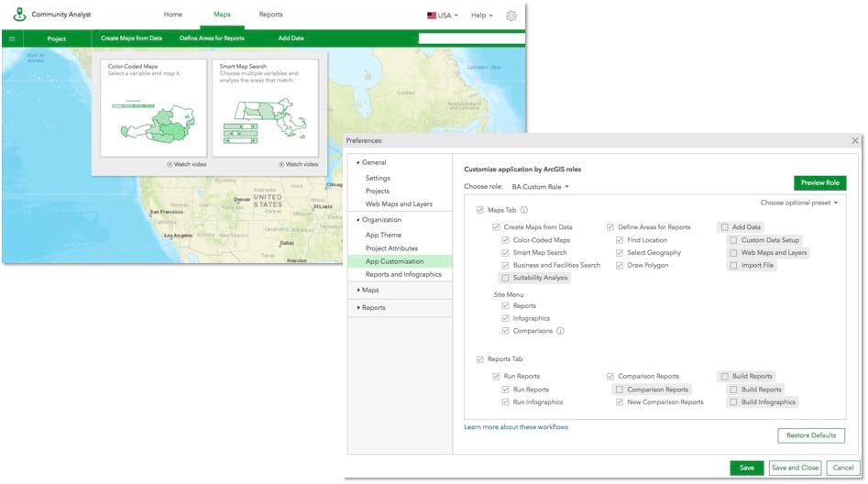Click Restore Defaults button
The image size is (868, 484).
[811, 435]
